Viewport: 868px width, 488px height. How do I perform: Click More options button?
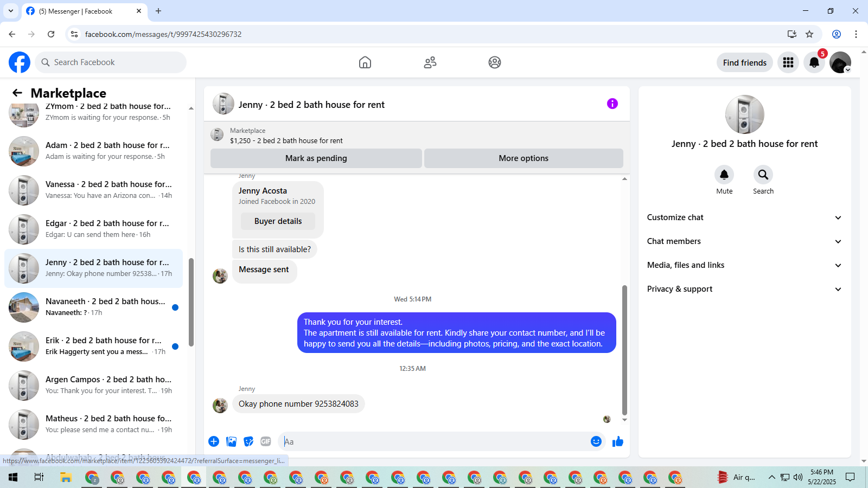pyautogui.click(x=524, y=158)
